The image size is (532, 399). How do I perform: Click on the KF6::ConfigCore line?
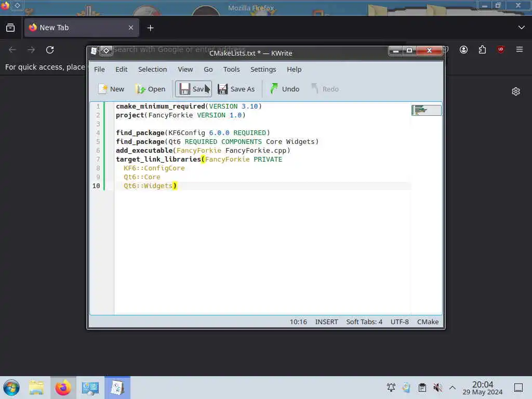click(154, 168)
